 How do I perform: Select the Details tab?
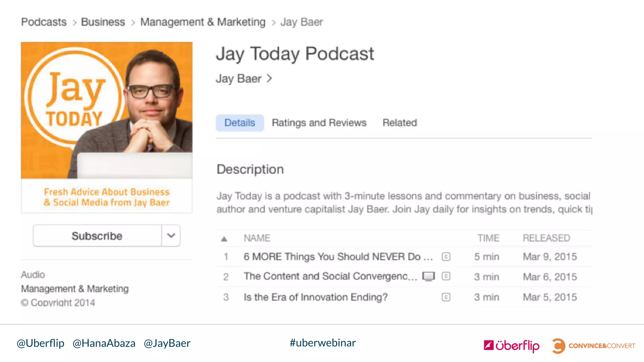point(240,123)
